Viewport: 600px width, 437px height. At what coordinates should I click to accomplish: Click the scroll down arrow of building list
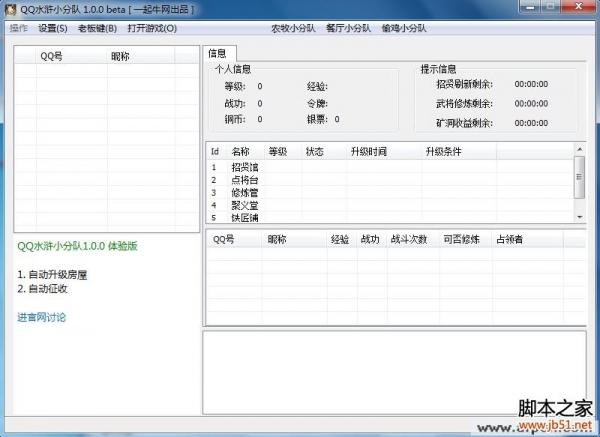point(580,217)
